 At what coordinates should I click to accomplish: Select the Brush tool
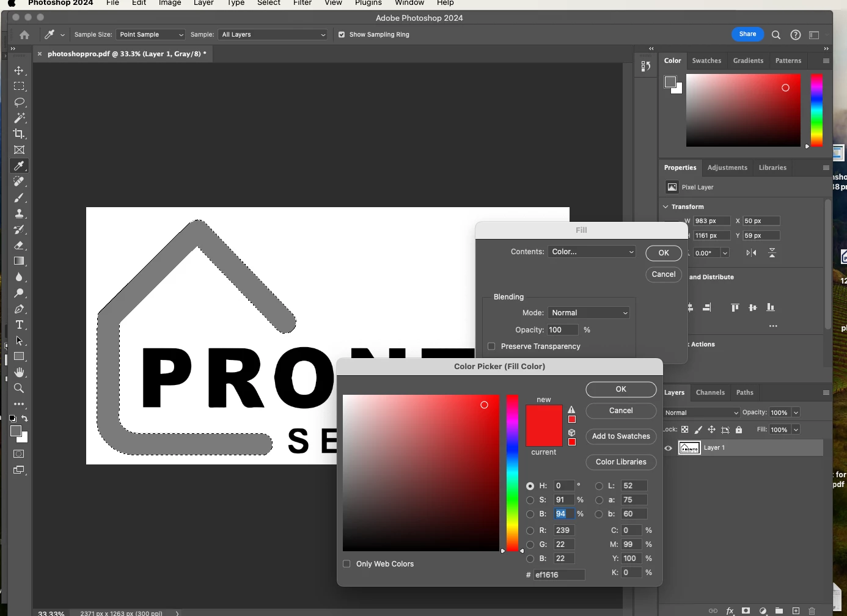coord(19,197)
